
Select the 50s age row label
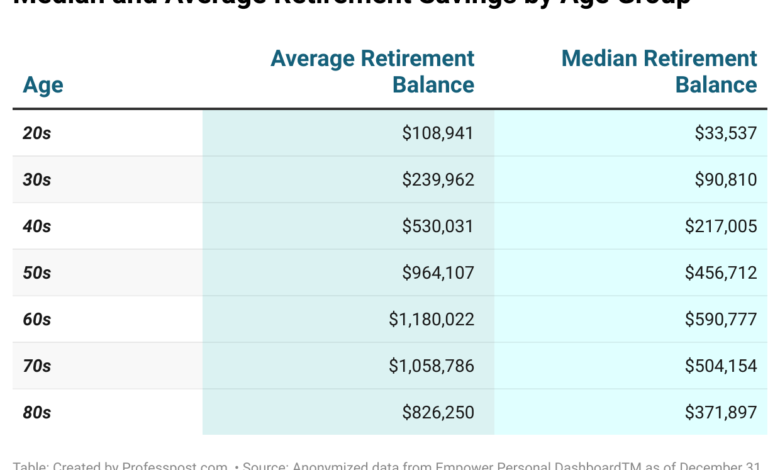[x=37, y=273]
